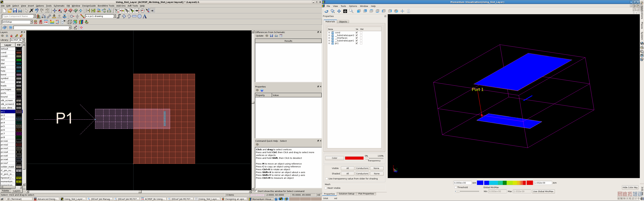Open the emSetup dropdown list
This screenshot has width=644, height=201.
[x=31, y=22]
